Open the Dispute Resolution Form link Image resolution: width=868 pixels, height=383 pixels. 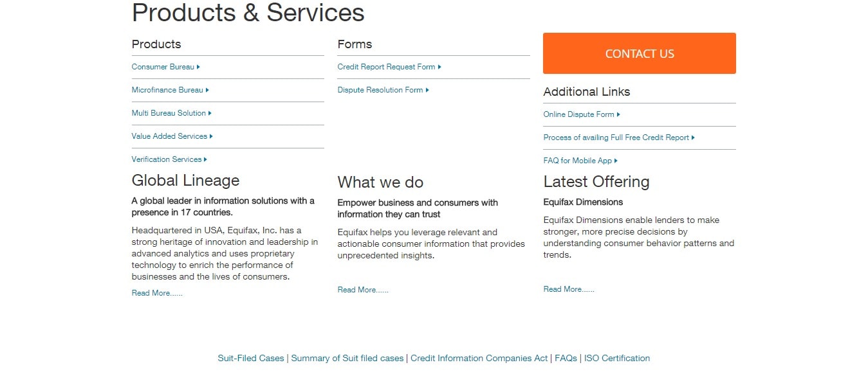(x=383, y=90)
